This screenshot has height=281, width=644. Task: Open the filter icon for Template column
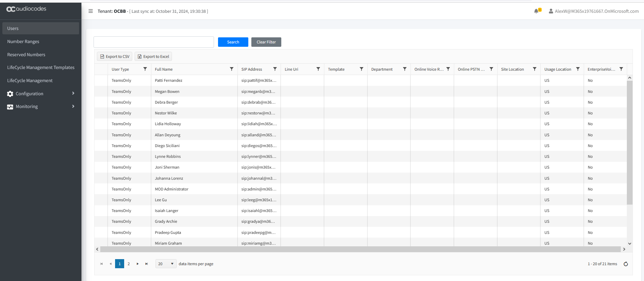[x=361, y=69]
